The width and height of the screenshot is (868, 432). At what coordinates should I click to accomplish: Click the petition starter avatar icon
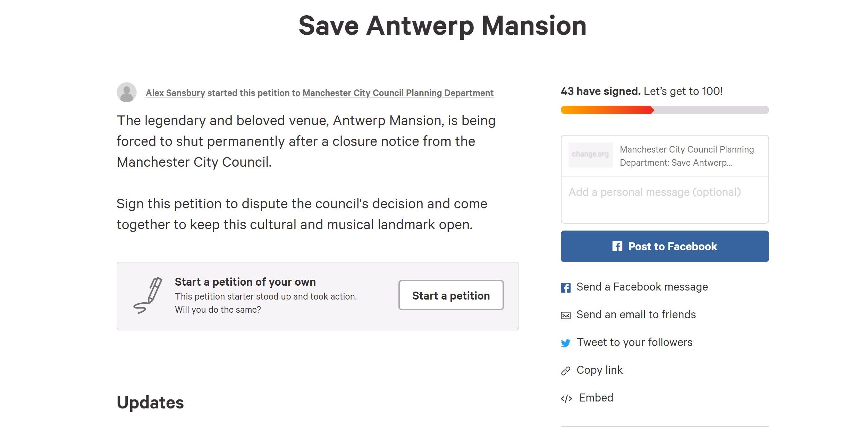coord(127,92)
